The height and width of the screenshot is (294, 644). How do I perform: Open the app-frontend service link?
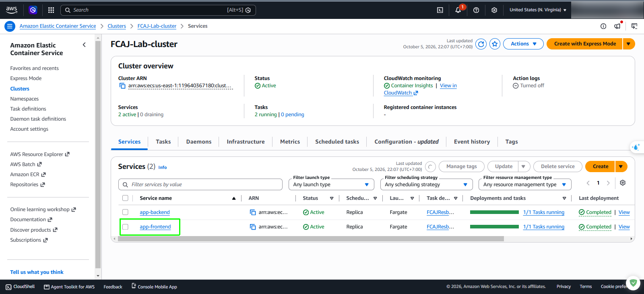155,227
